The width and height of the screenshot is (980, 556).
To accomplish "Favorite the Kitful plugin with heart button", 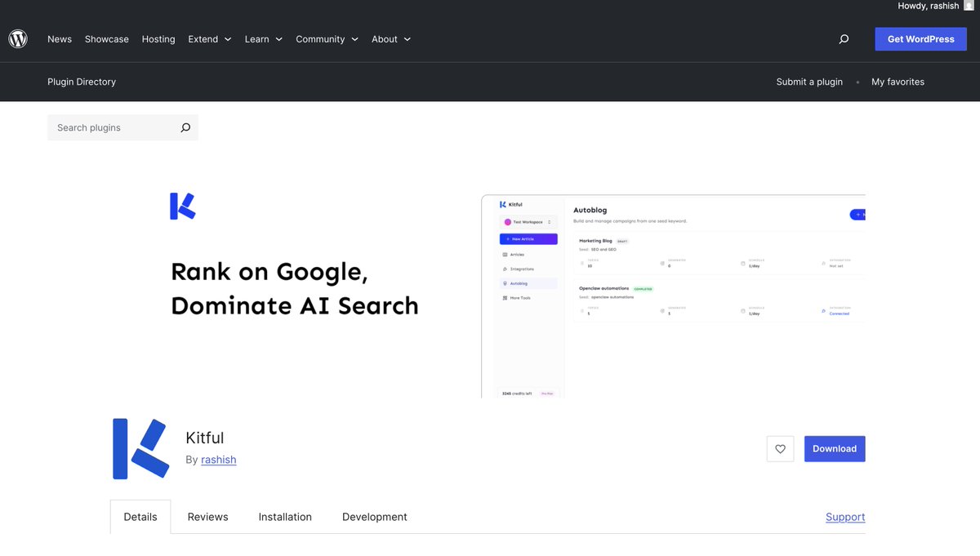I will 780,449.
